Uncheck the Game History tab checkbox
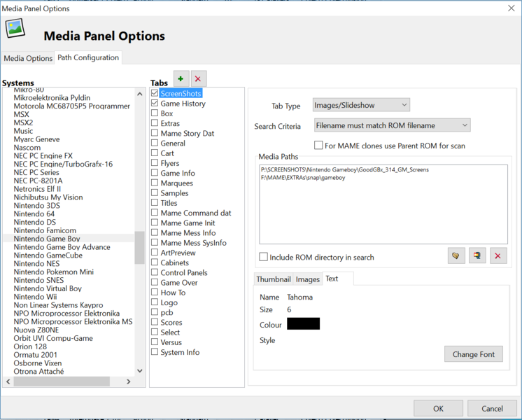Screen dimensions: 522x420 pyautogui.click(x=155, y=104)
